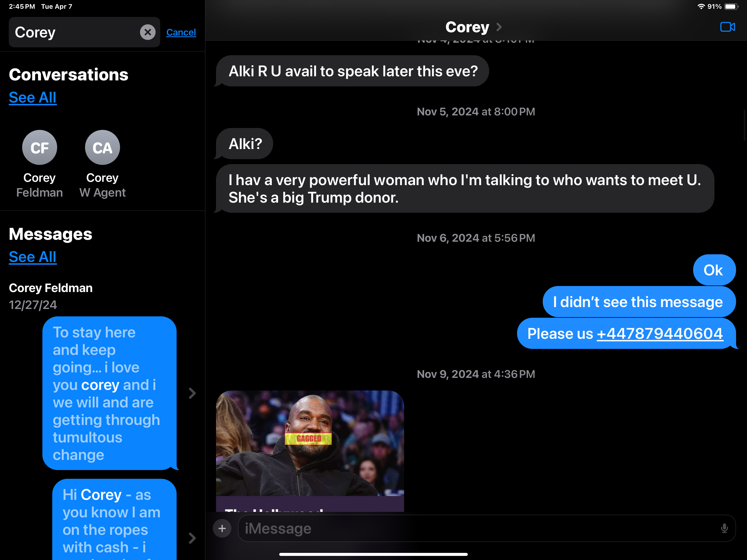This screenshot has height=560, width=747.
Task: Open Corey Feldman conversation avatar
Action: pos(40,148)
